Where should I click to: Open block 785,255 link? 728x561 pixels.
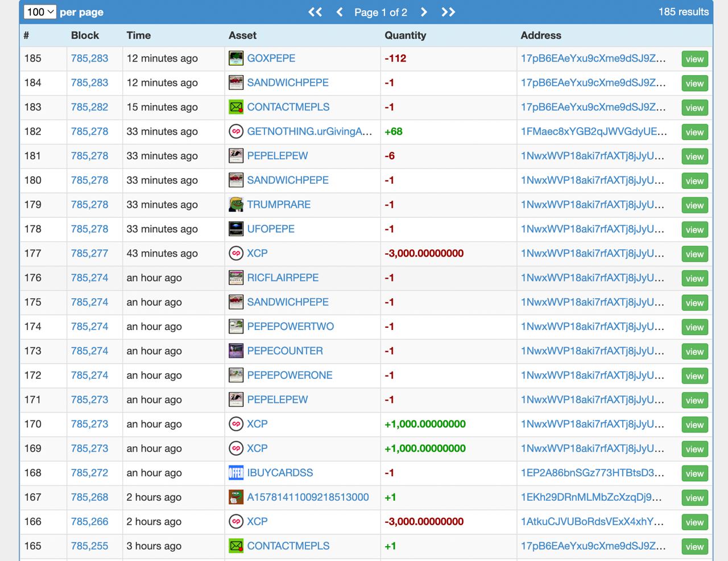(x=89, y=546)
